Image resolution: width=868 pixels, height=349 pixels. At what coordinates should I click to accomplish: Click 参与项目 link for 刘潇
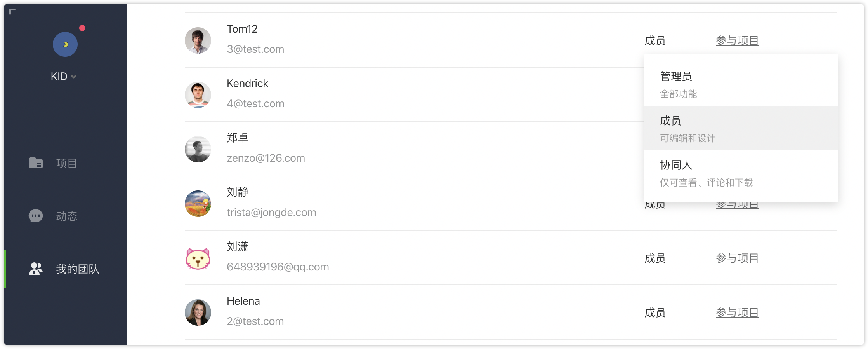(x=737, y=258)
